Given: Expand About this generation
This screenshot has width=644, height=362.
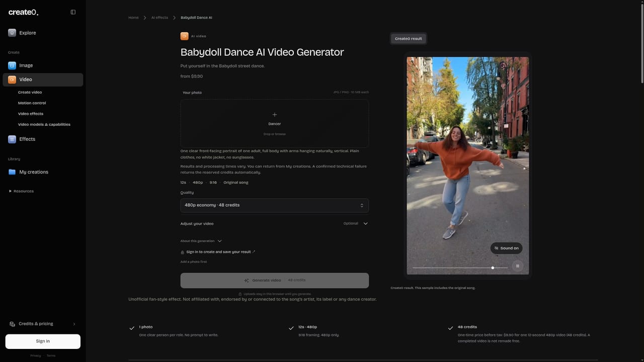Looking at the screenshot, I should (201, 241).
